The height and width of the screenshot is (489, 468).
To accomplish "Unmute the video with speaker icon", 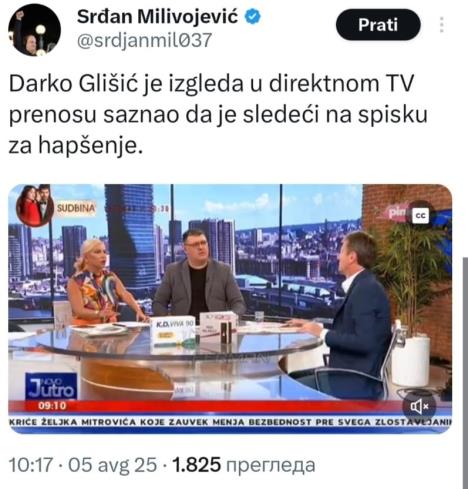I will [x=419, y=407].
